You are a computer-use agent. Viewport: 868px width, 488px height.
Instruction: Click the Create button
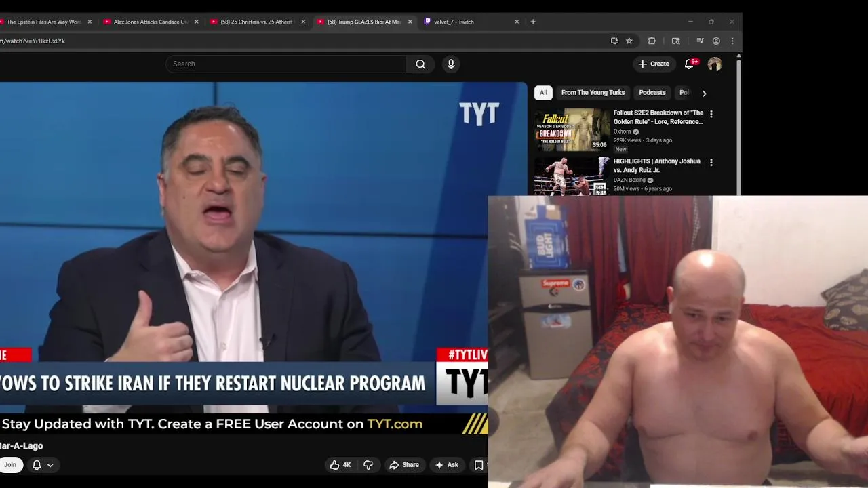coord(654,64)
